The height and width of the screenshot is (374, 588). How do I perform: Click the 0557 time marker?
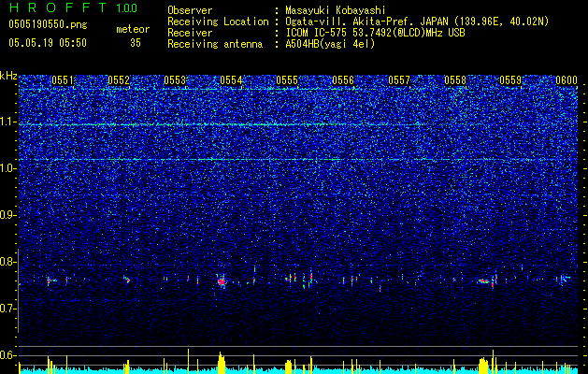[399, 80]
